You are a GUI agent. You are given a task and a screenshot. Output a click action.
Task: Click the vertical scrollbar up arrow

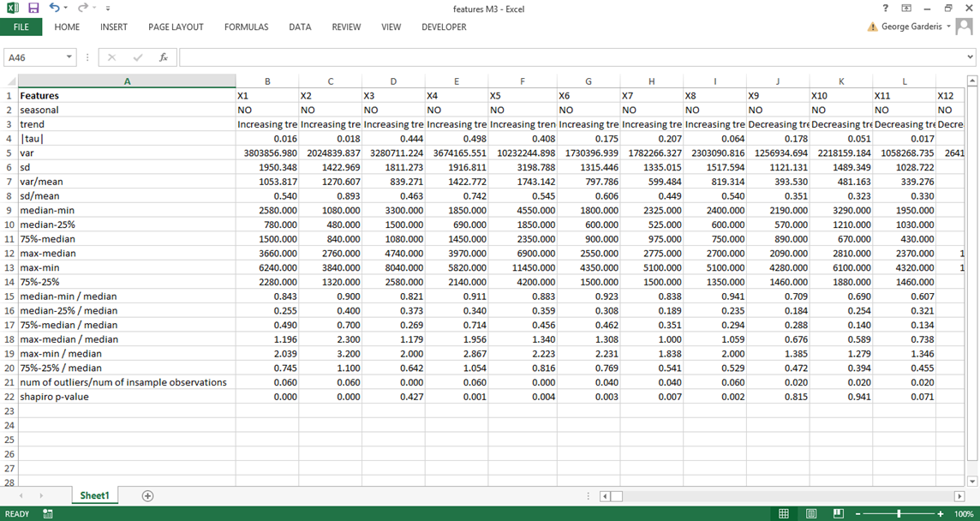pos(972,81)
